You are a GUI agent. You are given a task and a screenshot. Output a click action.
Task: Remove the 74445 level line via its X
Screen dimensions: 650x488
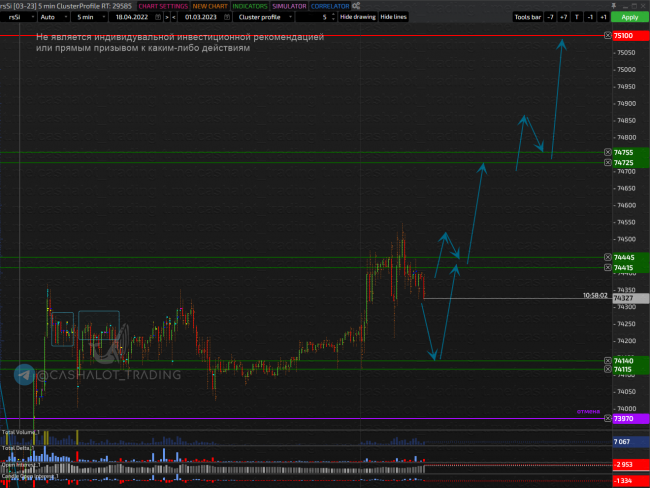point(607,257)
